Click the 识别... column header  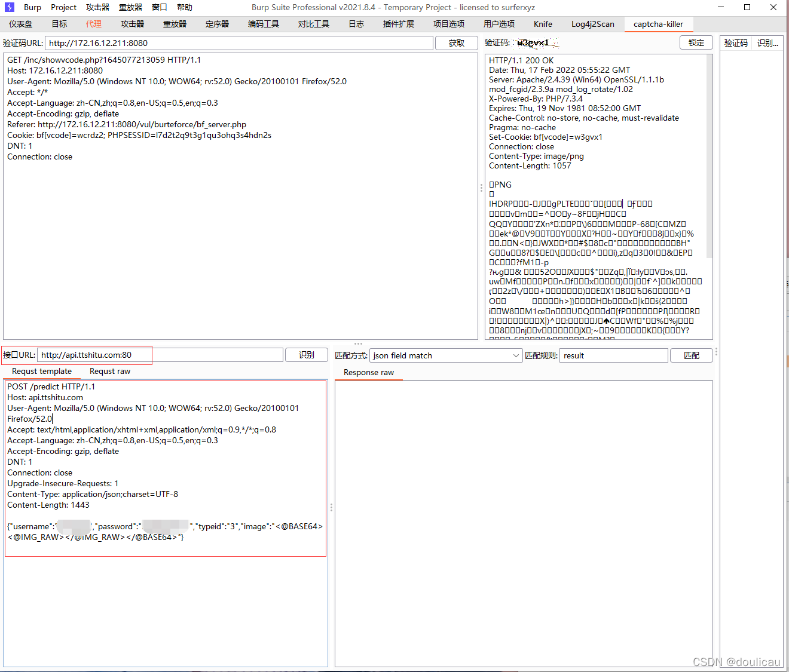[767, 43]
